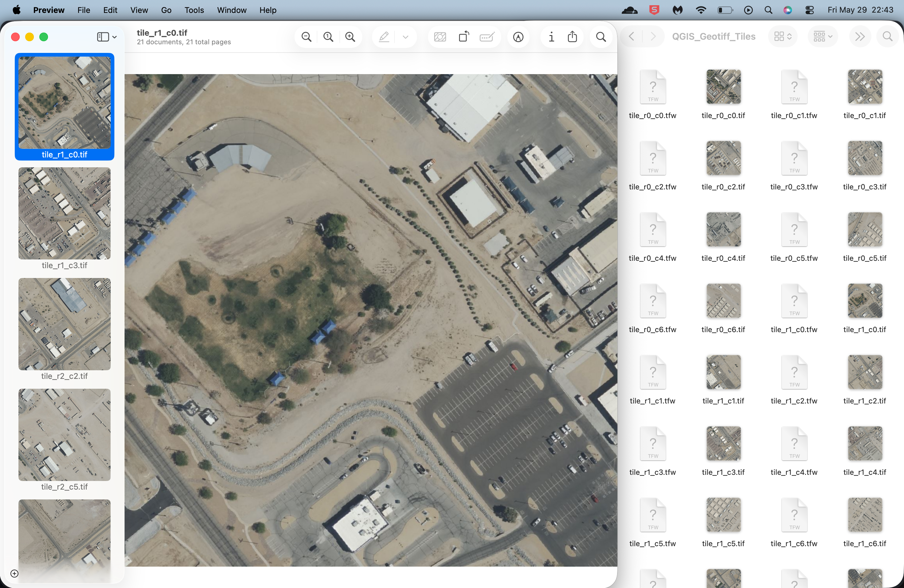Rotate the image with the Rotate icon
Viewport: 904px width, 588px height.
click(464, 37)
